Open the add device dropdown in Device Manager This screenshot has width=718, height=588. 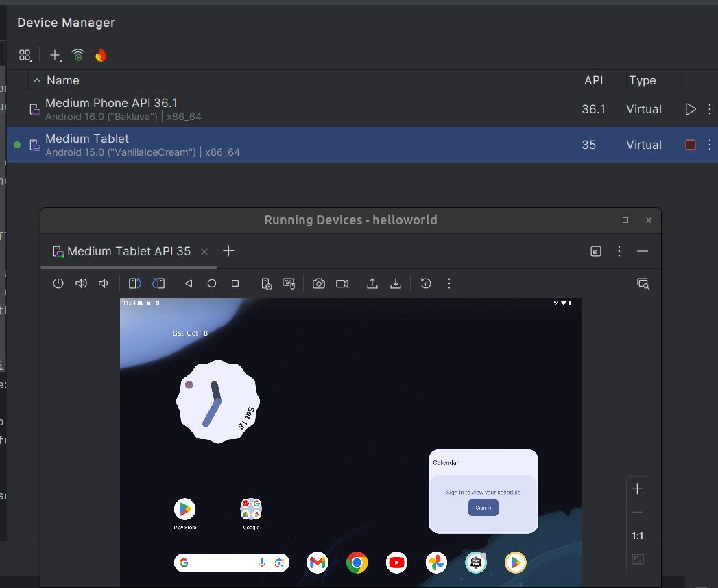(56, 56)
